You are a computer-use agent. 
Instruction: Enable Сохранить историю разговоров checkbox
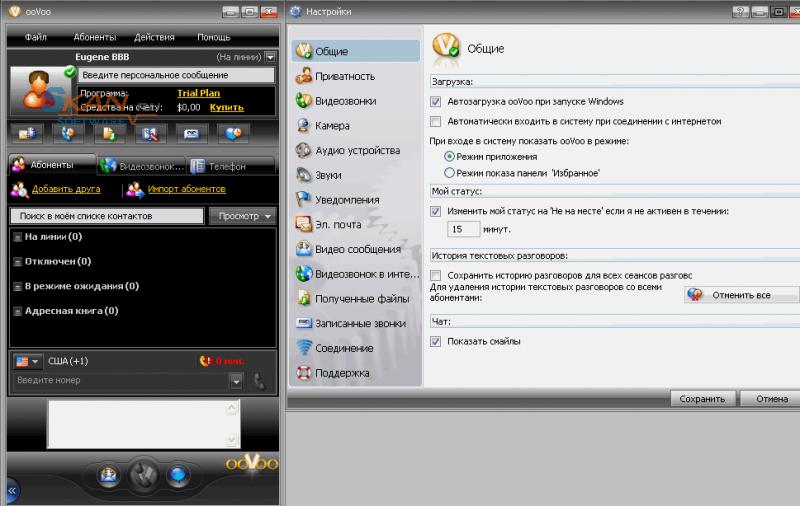pos(435,275)
